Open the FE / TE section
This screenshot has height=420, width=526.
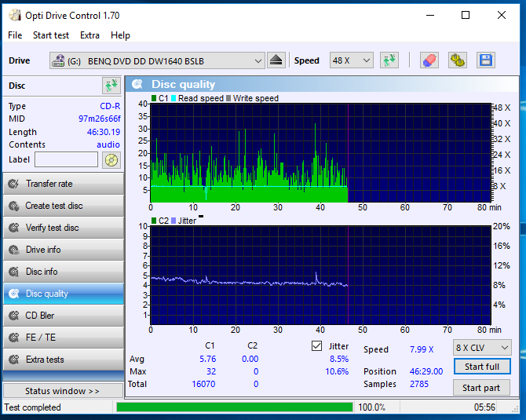(64, 338)
